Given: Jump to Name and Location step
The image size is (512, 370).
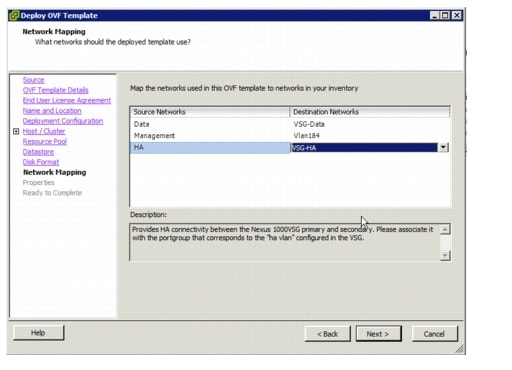Looking at the screenshot, I should point(52,111).
